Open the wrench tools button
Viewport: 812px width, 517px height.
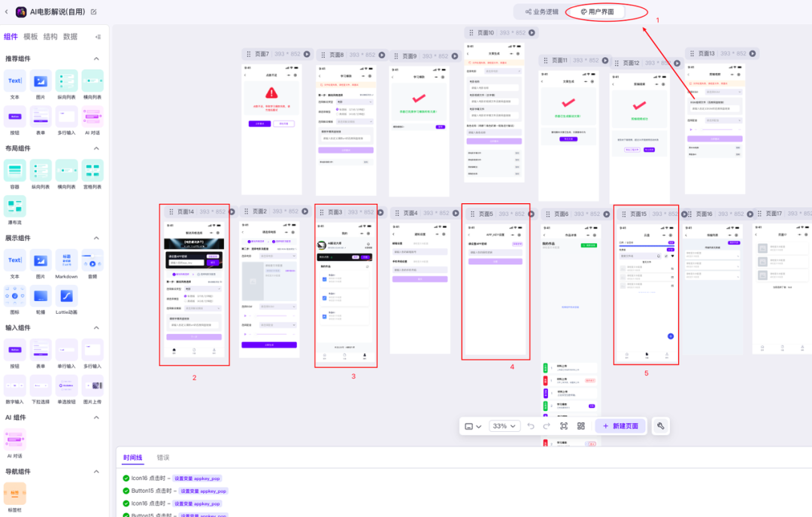[x=660, y=426]
